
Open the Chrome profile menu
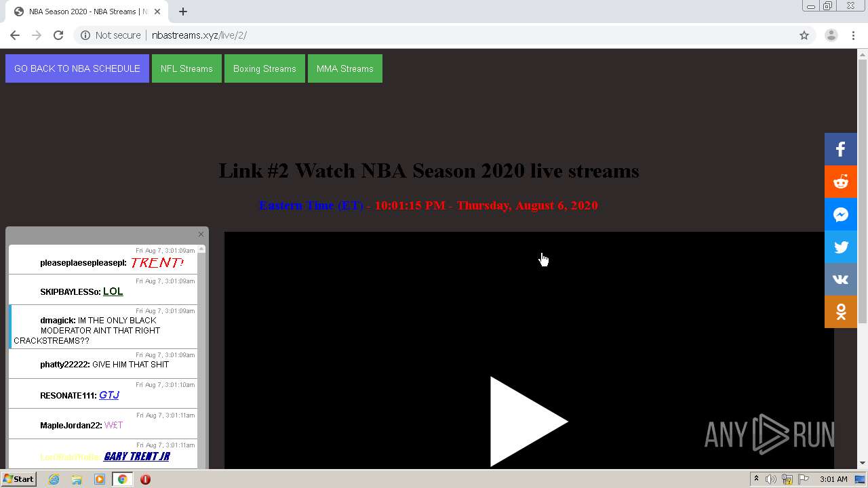click(x=831, y=35)
